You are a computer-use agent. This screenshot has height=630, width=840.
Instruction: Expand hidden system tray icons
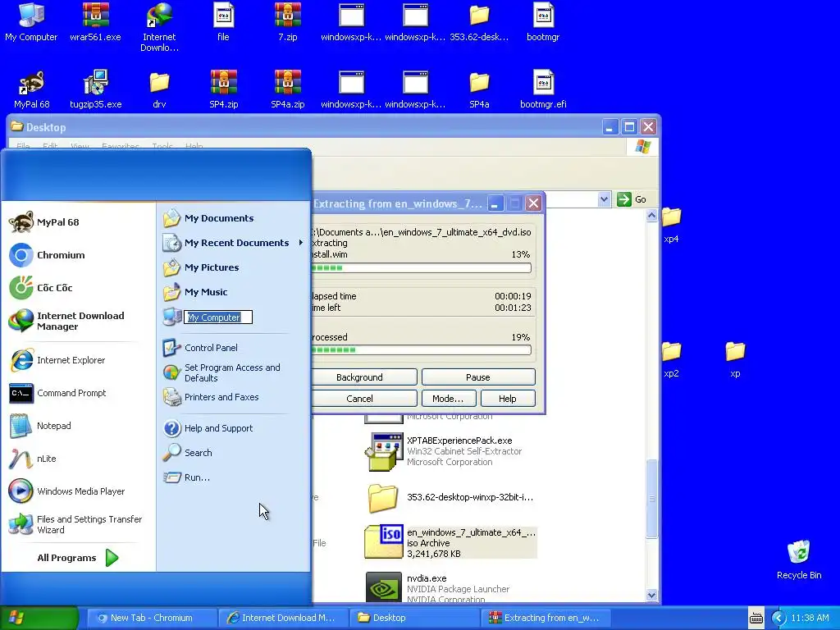coord(778,619)
